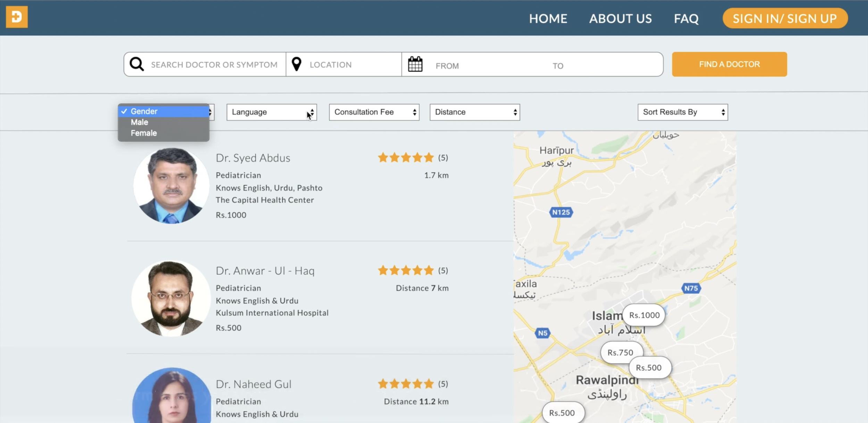Click the calendar icon
The image size is (868, 423).
point(415,64)
